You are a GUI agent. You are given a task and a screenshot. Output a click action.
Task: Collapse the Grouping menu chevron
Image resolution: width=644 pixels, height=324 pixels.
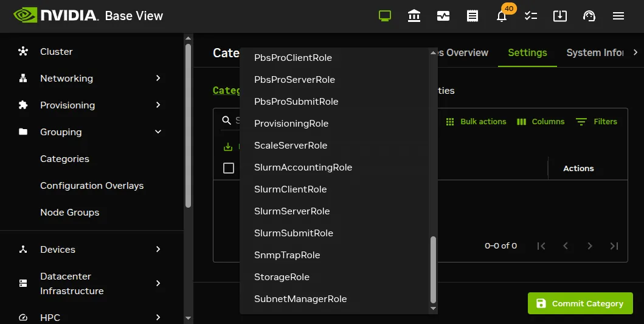click(x=158, y=132)
